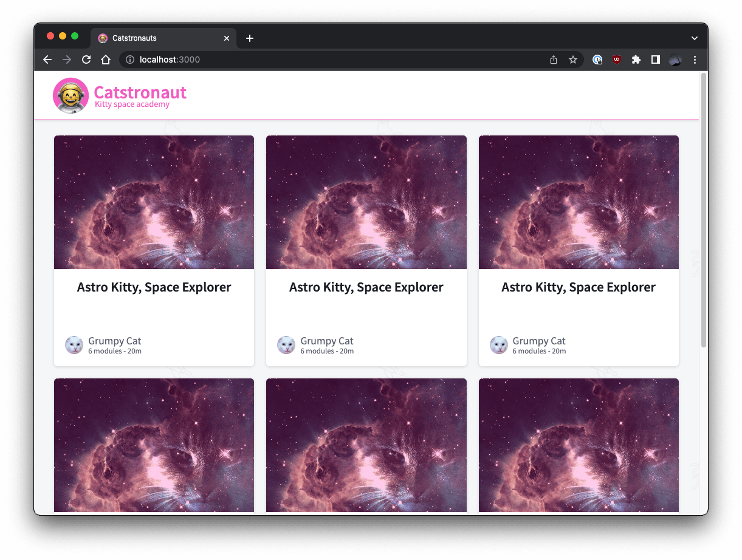This screenshot has width=742, height=560.
Task: Open the 1Password extension icon
Action: [597, 60]
